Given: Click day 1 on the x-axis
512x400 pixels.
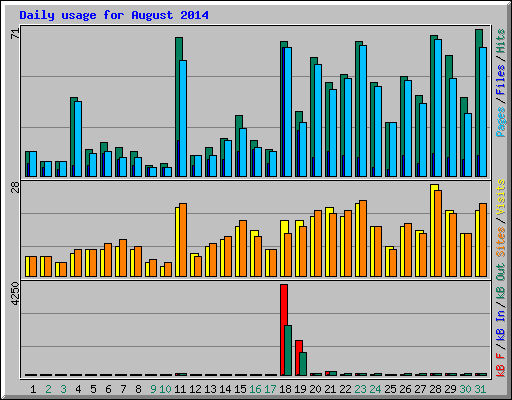Looking at the screenshot, I should click(x=33, y=389).
